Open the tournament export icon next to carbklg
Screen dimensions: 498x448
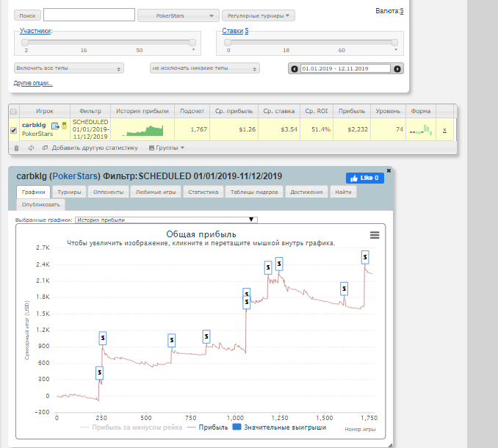tap(55, 126)
